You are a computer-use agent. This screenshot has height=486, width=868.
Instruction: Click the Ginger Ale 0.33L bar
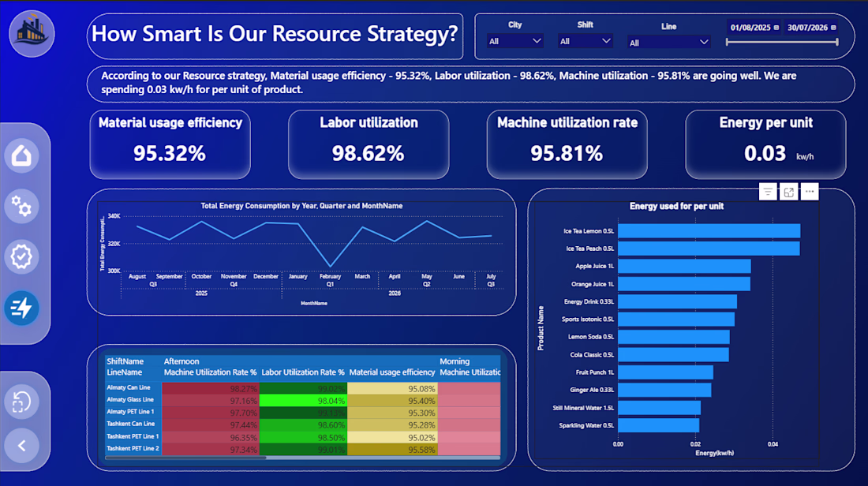665,391
